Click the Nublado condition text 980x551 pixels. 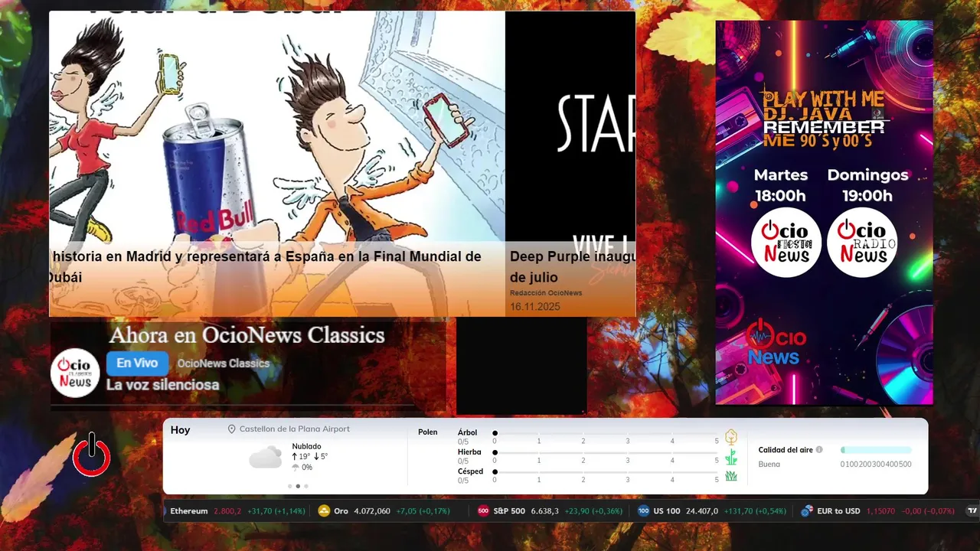(x=306, y=446)
